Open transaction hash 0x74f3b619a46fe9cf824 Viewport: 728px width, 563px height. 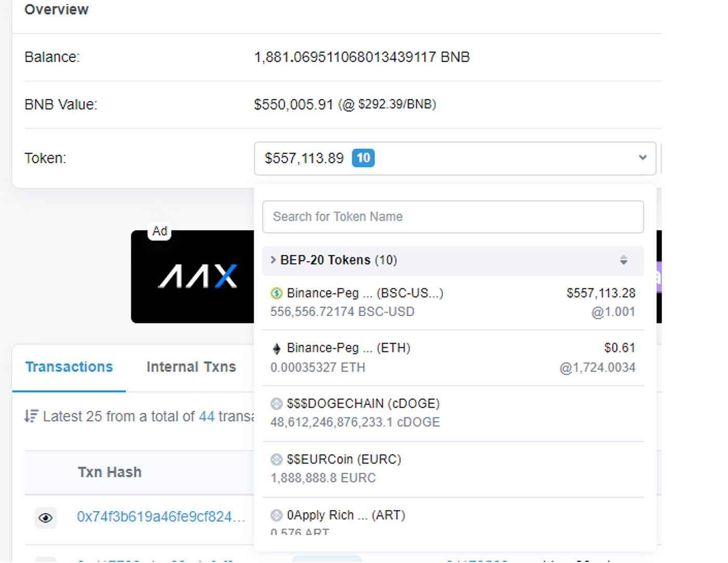click(x=161, y=517)
